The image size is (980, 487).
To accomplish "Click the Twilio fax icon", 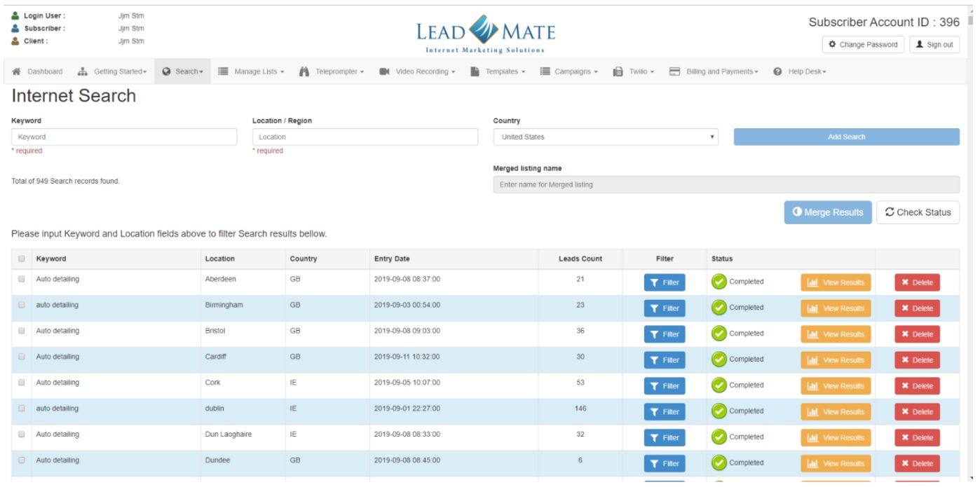I will (618, 71).
